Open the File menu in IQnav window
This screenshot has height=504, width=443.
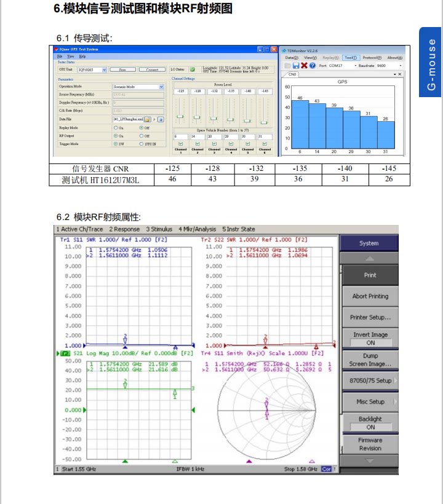[60, 57]
